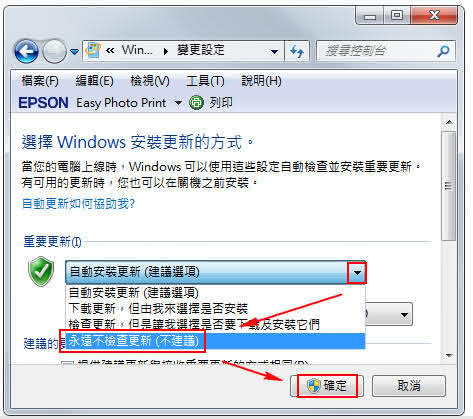Open the recent pages dropdown arrow
The image size is (473, 419).
pos(75,52)
